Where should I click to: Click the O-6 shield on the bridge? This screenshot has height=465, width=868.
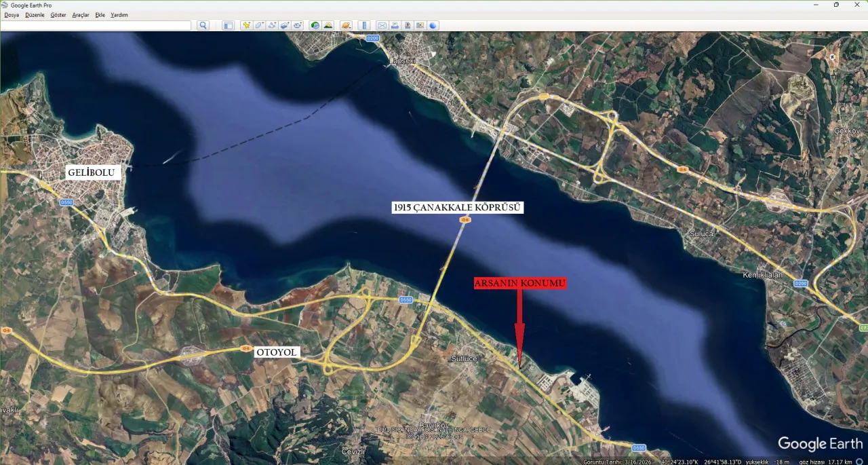465,220
